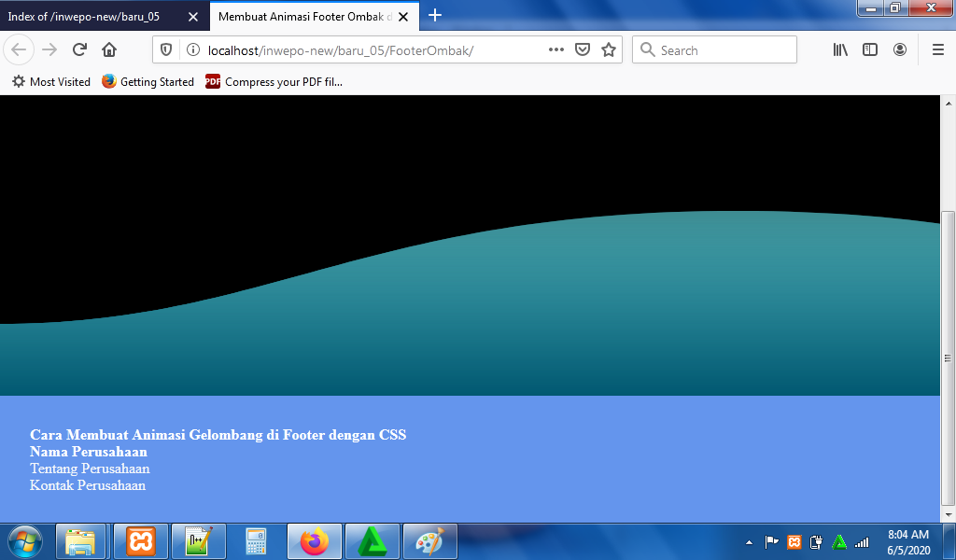Save page to Pocket icon

coord(583,50)
